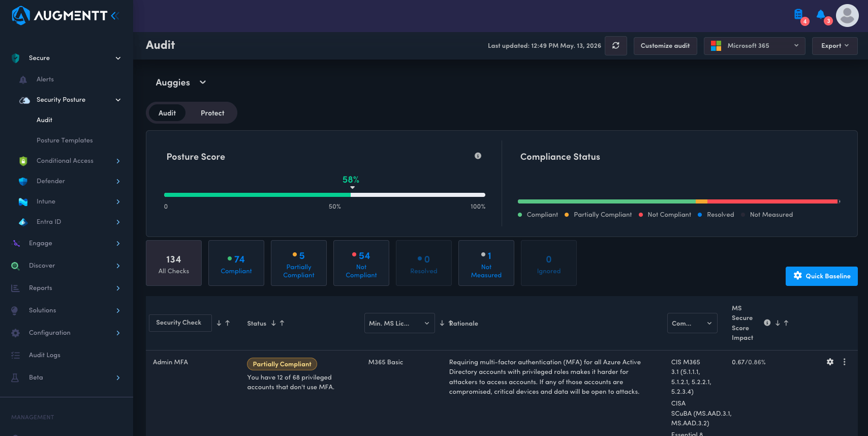
Task: Sort Status column descending
Action: click(x=273, y=323)
